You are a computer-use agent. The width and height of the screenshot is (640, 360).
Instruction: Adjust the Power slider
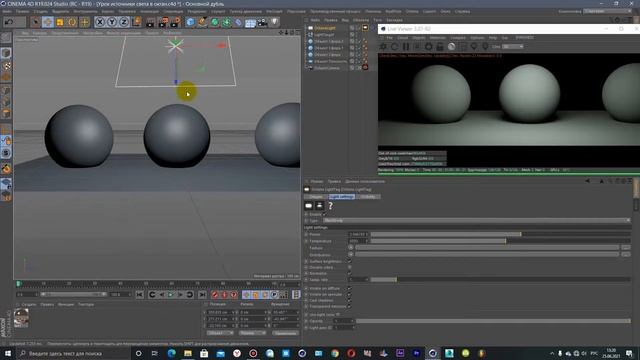point(500,234)
